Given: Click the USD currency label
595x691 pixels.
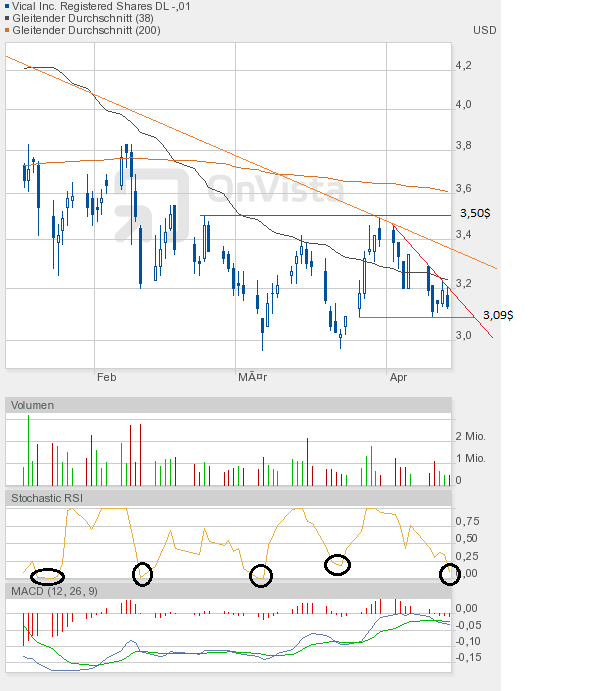Looking at the screenshot, I should pyautogui.click(x=484, y=30).
